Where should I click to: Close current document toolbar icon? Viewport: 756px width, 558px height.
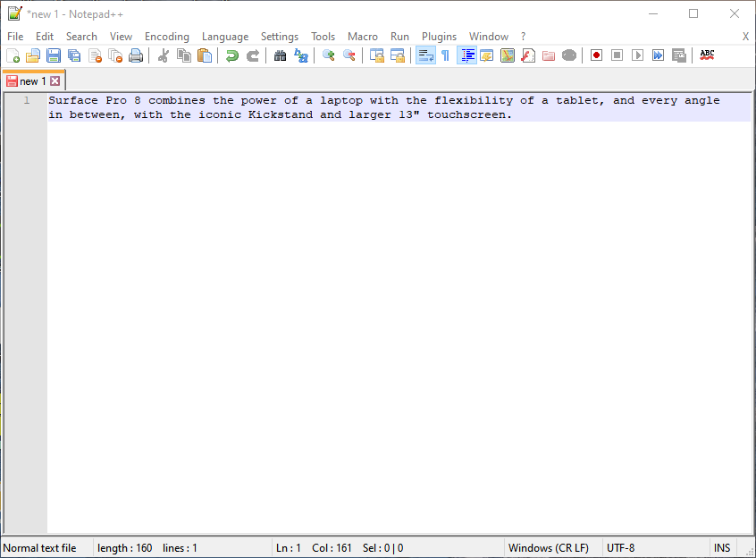(x=95, y=56)
